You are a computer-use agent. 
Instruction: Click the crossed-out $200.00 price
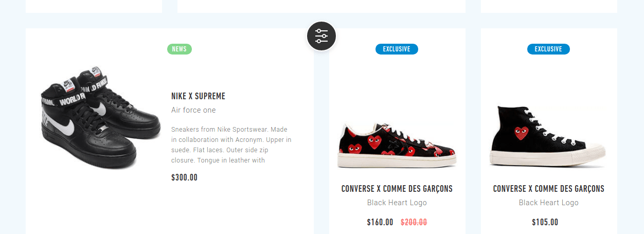tap(414, 222)
